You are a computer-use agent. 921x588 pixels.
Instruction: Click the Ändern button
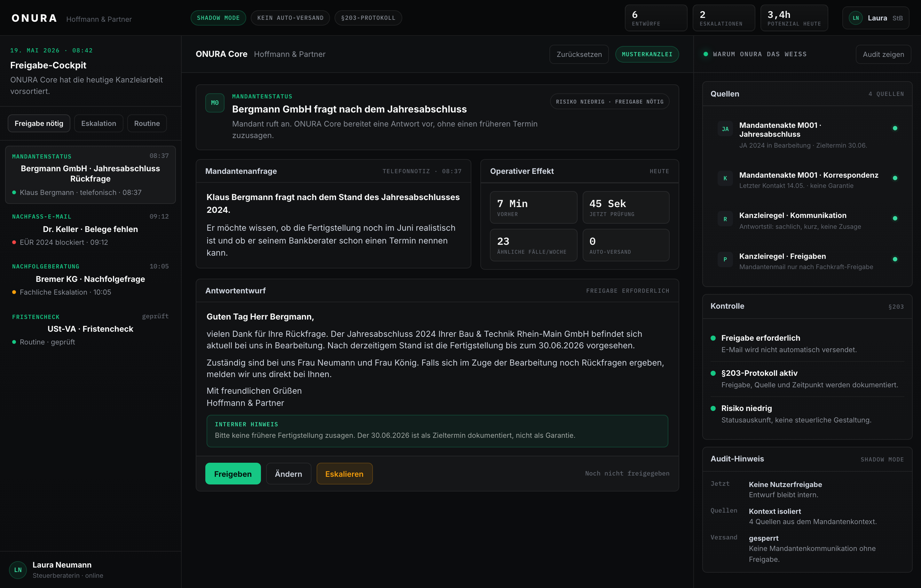click(x=288, y=474)
